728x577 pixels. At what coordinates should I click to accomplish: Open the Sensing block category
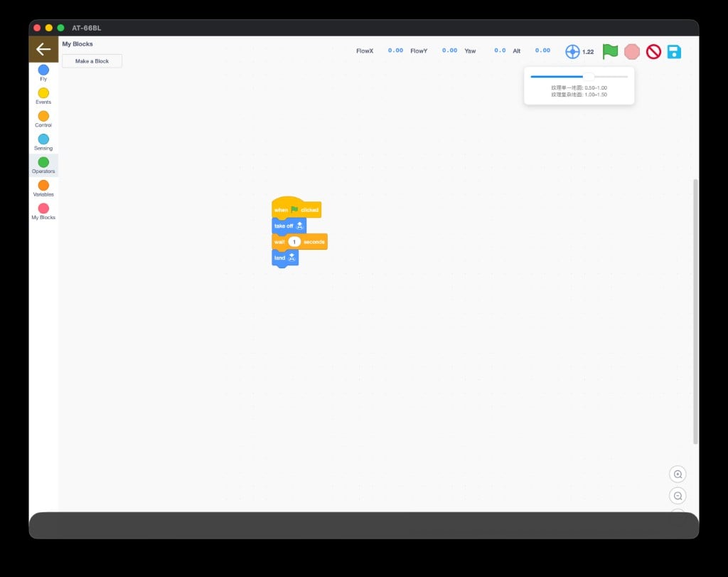coord(43,142)
